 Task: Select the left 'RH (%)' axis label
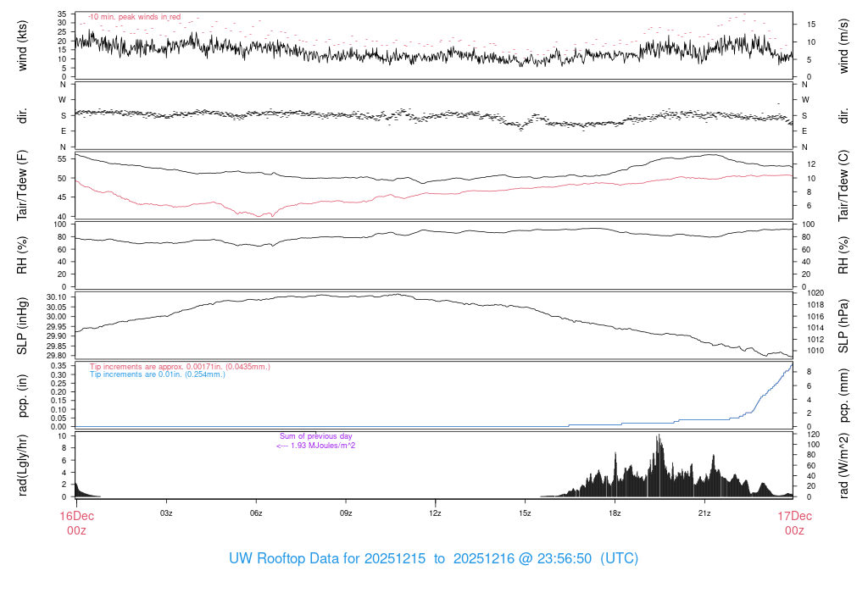coord(23,255)
